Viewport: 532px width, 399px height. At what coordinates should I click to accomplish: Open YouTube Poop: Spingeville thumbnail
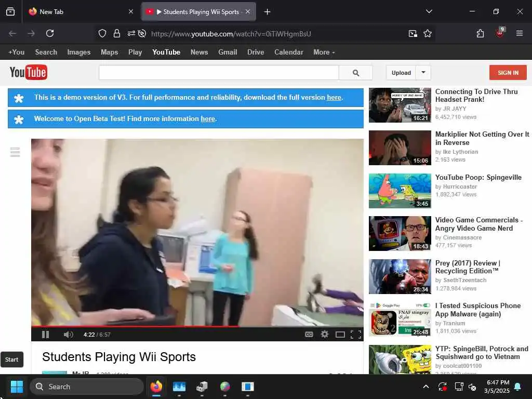[400, 191]
